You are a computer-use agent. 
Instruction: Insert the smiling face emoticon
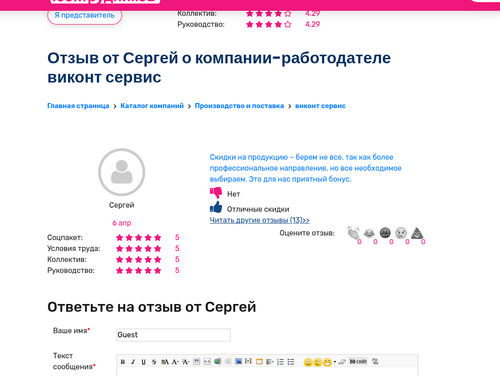[x=308, y=362]
